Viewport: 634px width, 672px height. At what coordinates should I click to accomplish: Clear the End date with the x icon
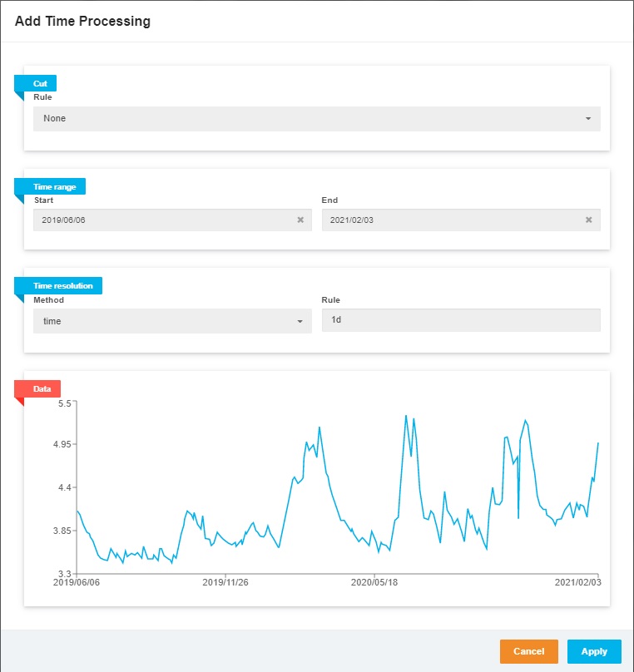point(588,220)
